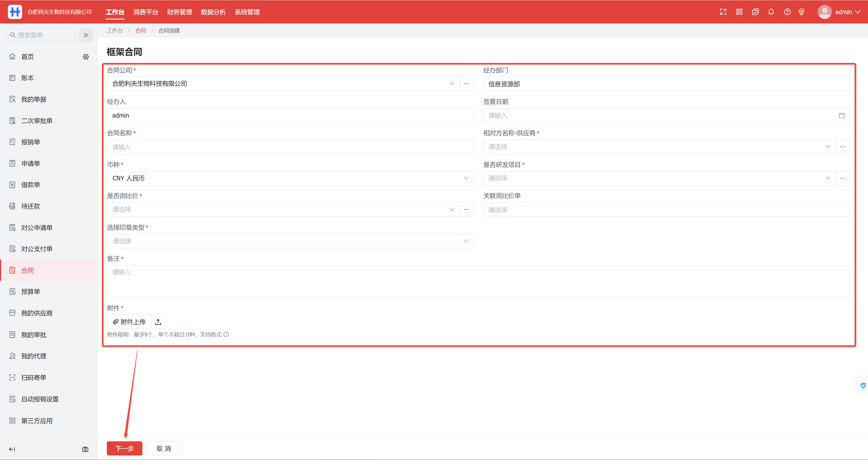This screenshot has height=460, width=868.
Task: Collapse the sidebar menu with double-chevron
Action: [86, 35]
